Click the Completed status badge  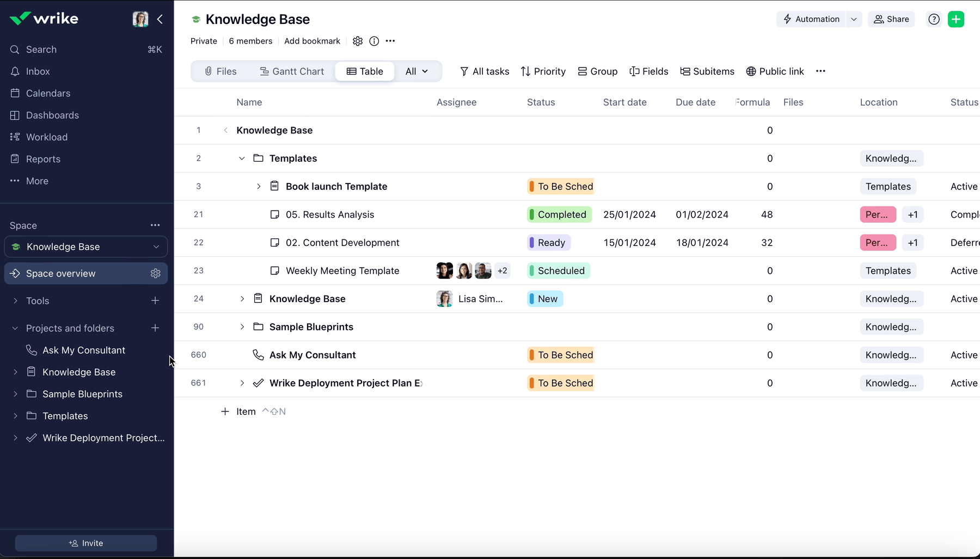559,214
